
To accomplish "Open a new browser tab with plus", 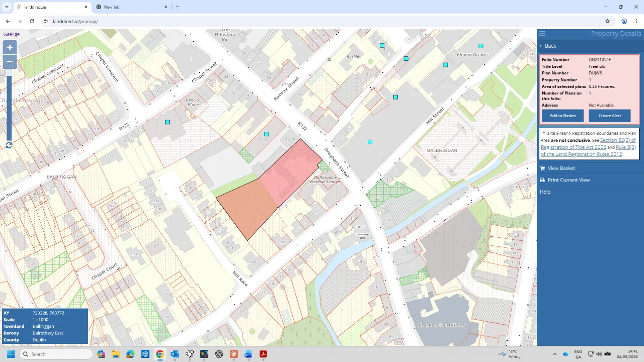I will coord(178,7).
